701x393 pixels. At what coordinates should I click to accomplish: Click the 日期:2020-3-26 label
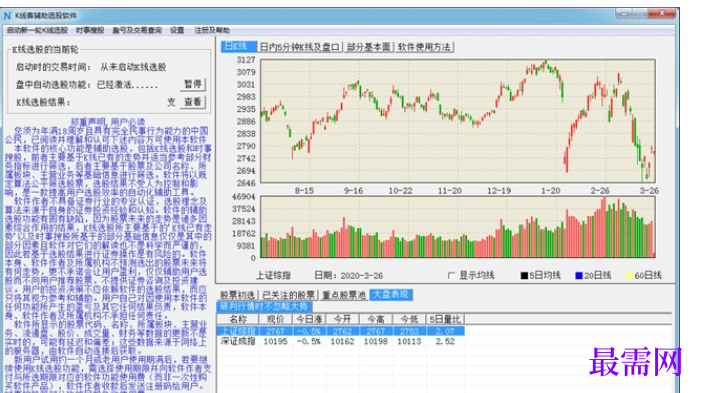coord(349,275)
